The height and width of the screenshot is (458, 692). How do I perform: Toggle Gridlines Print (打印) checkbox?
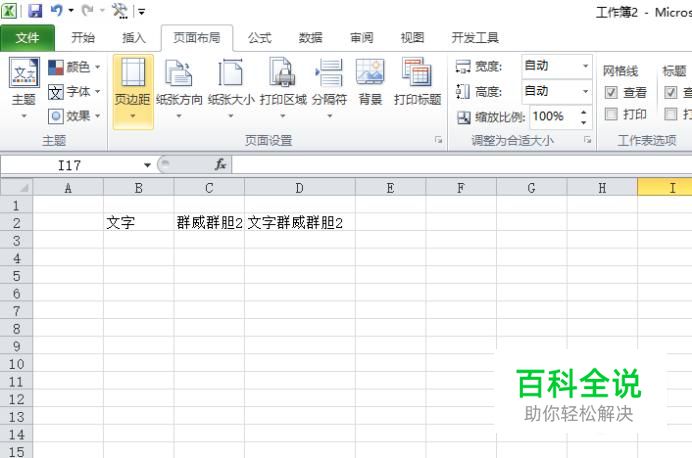tap(611, 114)
